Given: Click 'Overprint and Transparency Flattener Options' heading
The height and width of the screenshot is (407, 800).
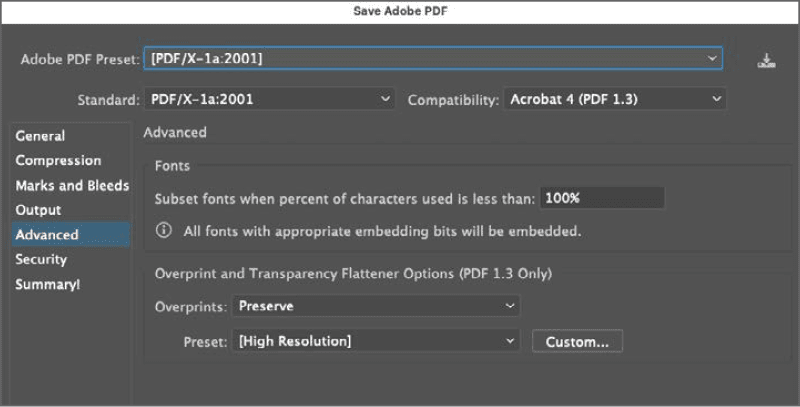Looking at the screenshot, I should click(x=353, y=273).
